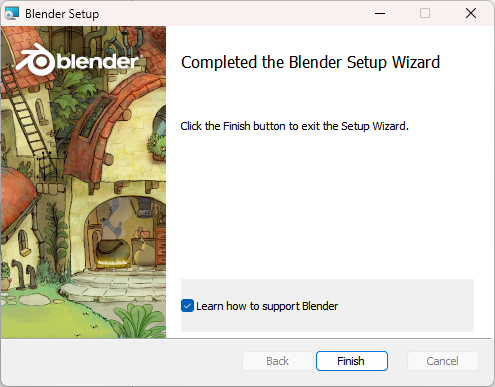This screenshot has width=495, height=387.
Task: Click the installer icon in the title bar
Action: click(12, 13)
